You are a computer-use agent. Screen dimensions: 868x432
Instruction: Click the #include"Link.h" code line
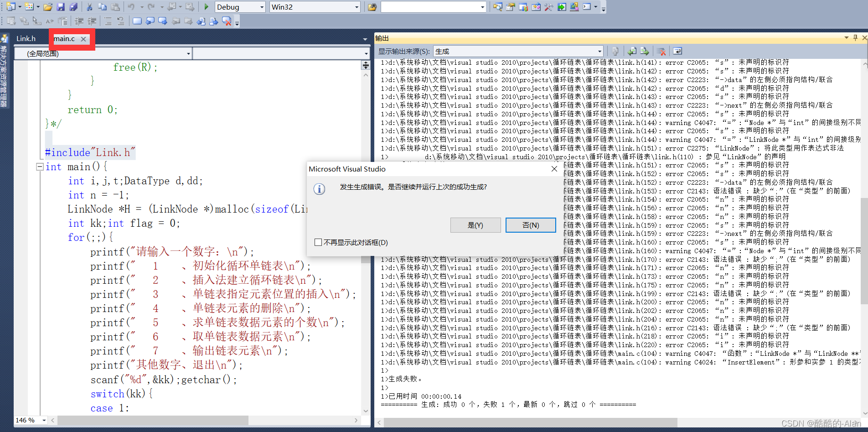click(90, 152)
